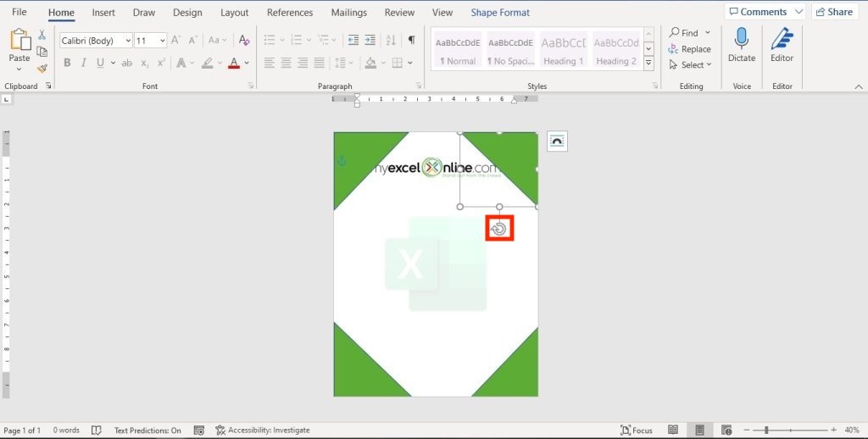The image size is (868, 439).
Task: Click the Share button
Action: point(835,12)
